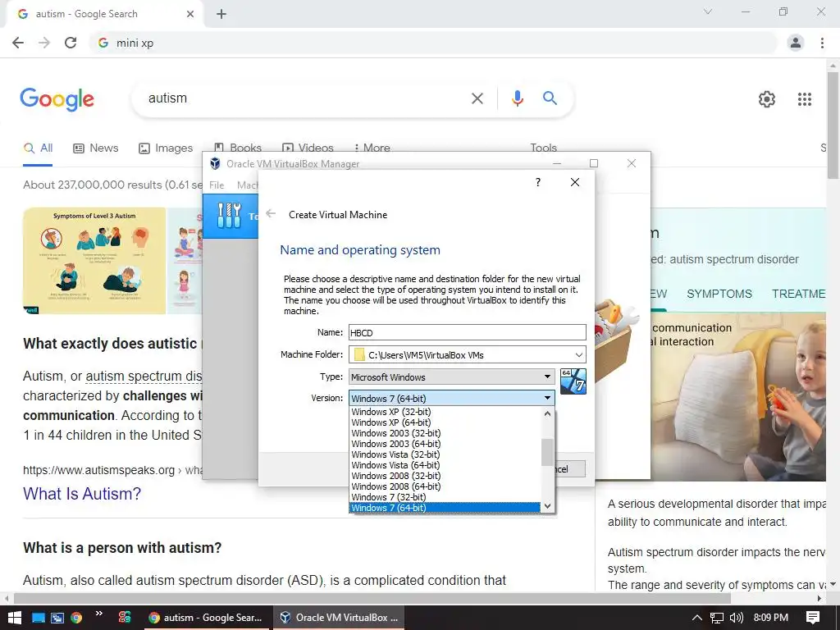Choose Windows 2003 (64-bit) version

pyautogui.click(x=445, y=444)
